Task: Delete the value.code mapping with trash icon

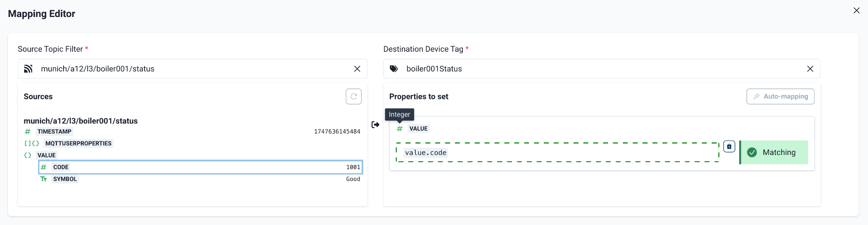Action: [x=729, y=146]
